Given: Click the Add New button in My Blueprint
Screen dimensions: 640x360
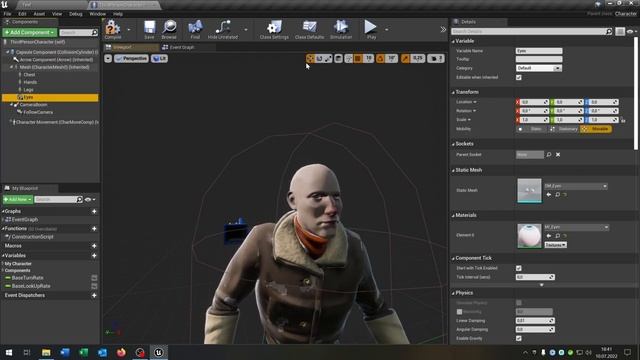Looking at the screenshot, I should (18, 199).
